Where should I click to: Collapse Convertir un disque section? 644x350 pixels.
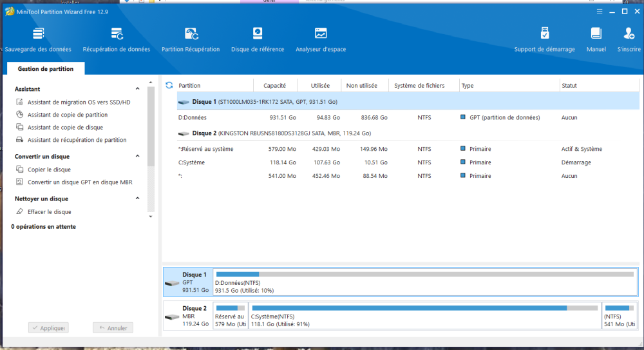(x=137, y=157)
